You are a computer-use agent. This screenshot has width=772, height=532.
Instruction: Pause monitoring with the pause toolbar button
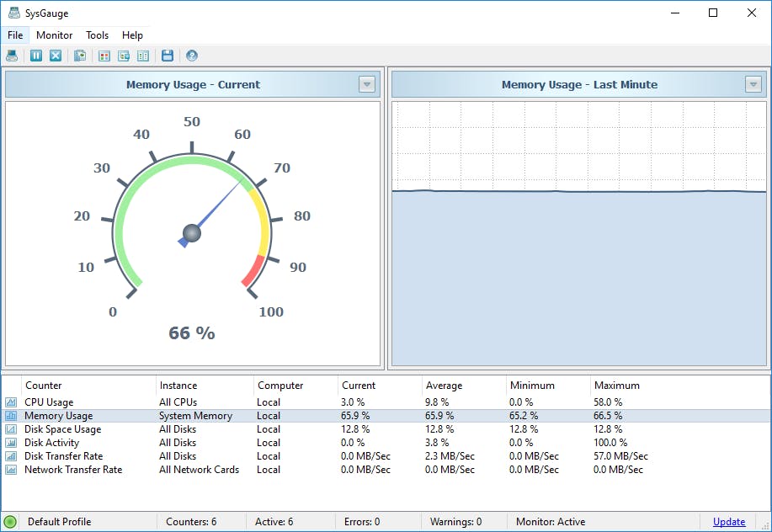pyautogui.click(x=36, y=56)
